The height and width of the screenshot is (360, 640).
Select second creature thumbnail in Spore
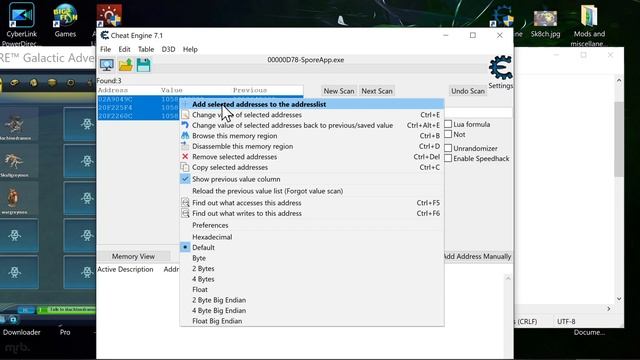(x=15, y=162)
